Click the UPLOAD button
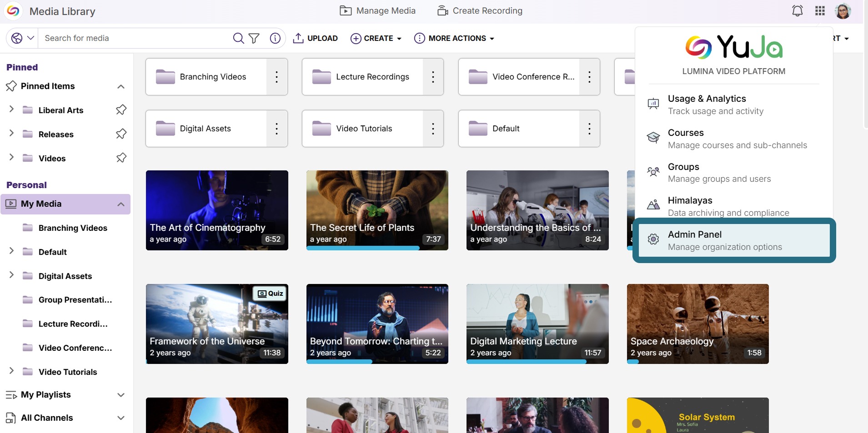868x433 pixels. click(316, 38)
